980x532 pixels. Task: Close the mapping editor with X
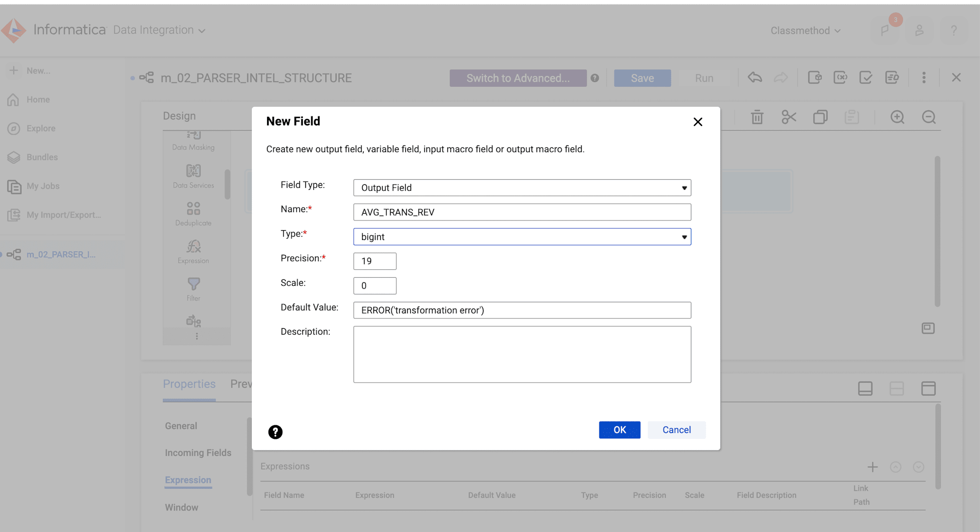point(956,77)
